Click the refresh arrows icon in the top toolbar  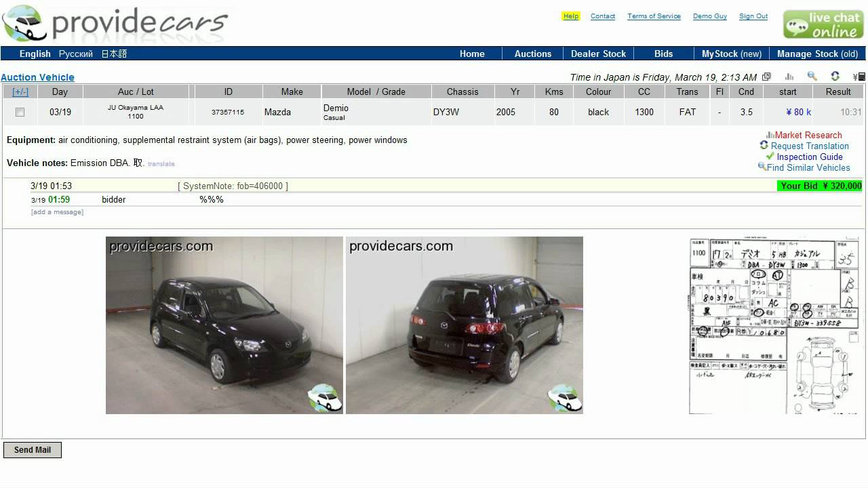[x=835, y=77]
